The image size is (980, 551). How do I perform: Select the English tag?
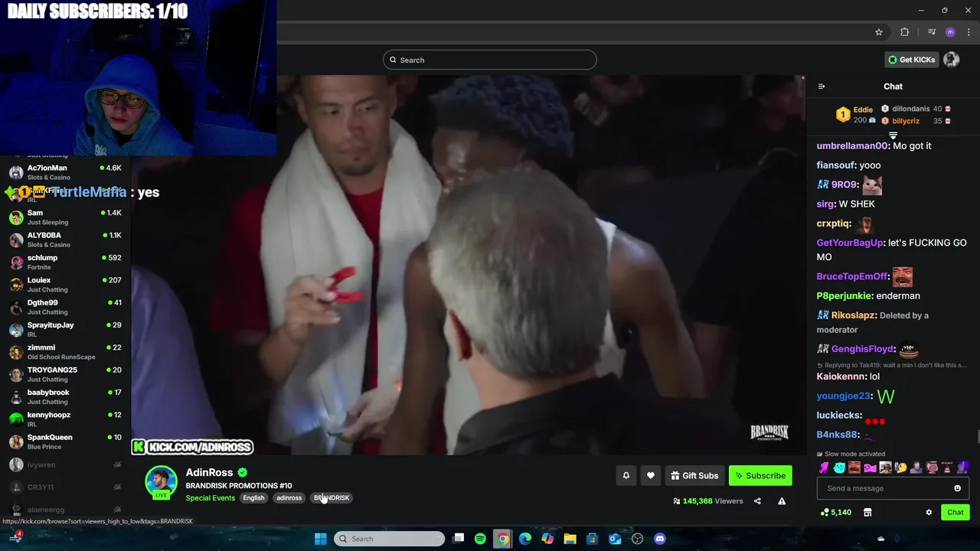(253, 497)
